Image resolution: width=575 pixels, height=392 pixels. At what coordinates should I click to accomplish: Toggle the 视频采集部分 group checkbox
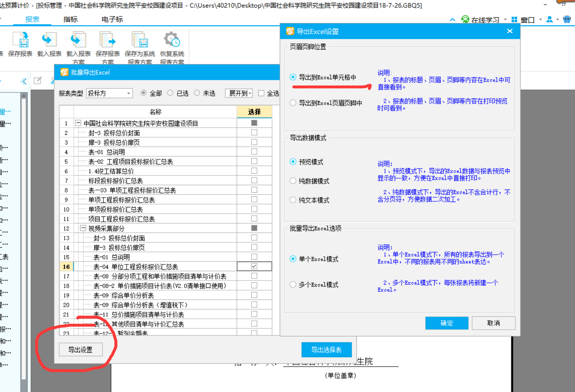(254, 228)
